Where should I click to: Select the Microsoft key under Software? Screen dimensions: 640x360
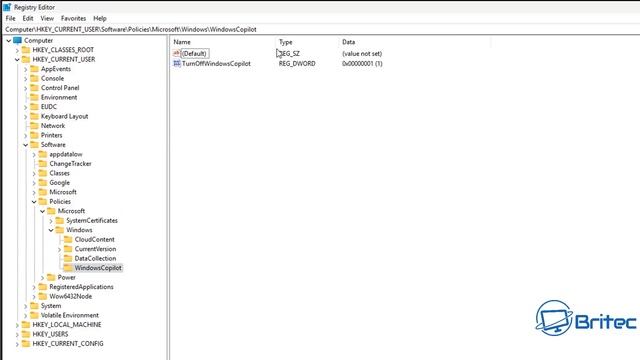click(x=63, y=192)
